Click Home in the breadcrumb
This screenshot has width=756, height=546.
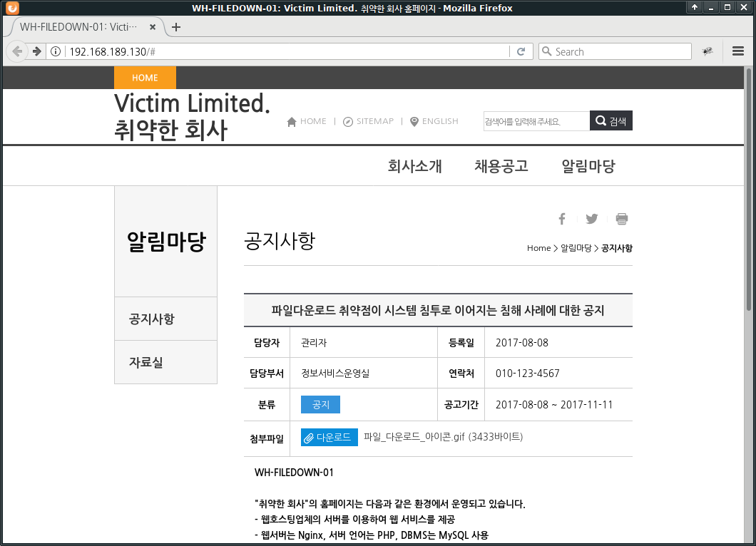[x=538, y=248]
